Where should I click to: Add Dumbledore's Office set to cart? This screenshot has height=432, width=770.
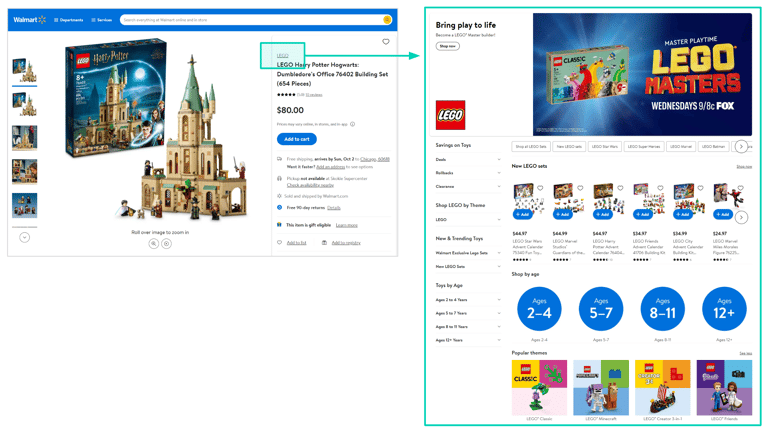point(297,139)
